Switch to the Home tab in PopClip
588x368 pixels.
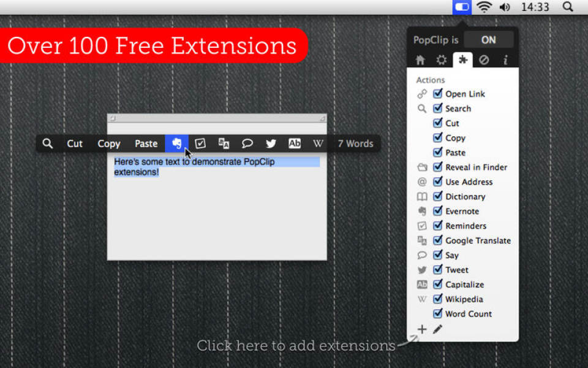[x=420, y=60]
